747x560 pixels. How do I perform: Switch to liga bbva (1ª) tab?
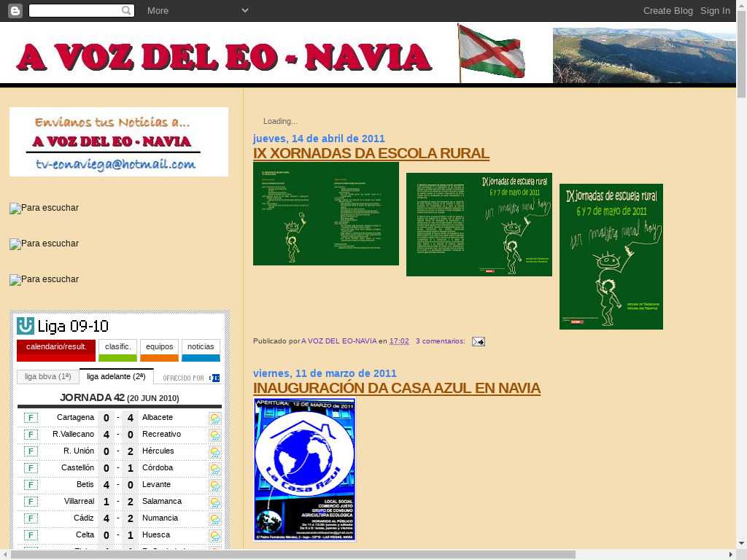(47, 377)
